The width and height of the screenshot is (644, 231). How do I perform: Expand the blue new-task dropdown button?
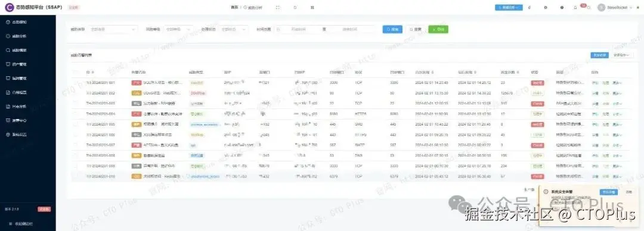[x=509, y=7]
